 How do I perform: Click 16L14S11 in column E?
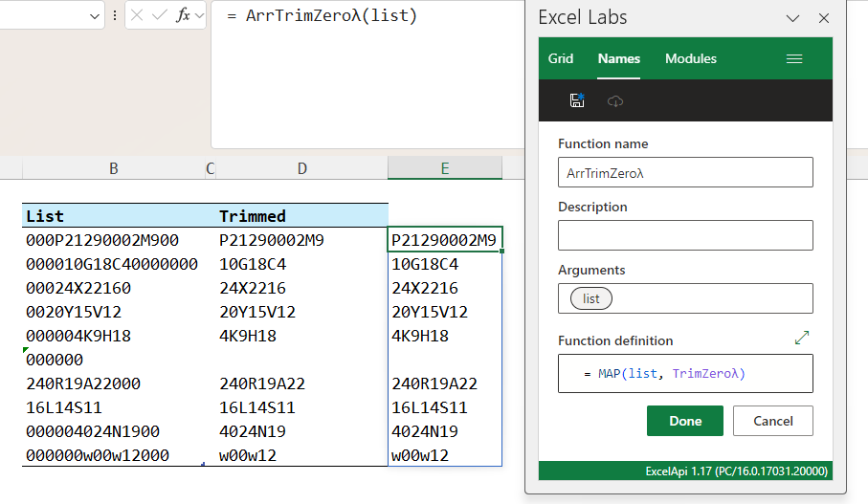pyautogui.click(x=430, y=407)
